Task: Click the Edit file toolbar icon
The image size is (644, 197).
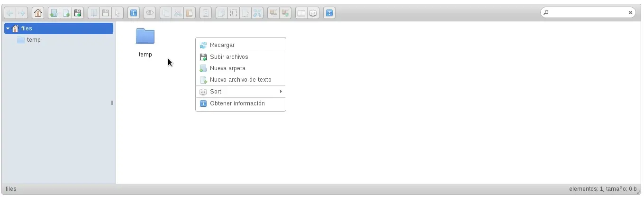Action: tap(245, 13)
